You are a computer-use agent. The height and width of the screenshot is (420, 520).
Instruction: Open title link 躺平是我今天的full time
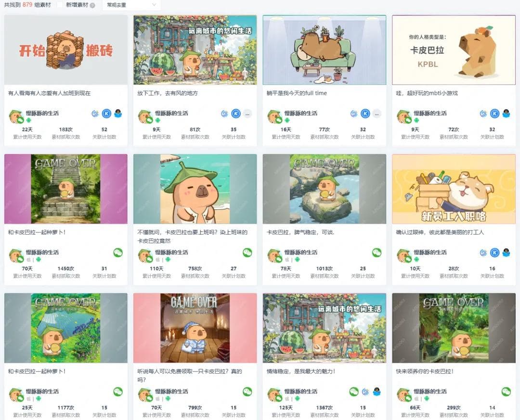pos(297,93)
